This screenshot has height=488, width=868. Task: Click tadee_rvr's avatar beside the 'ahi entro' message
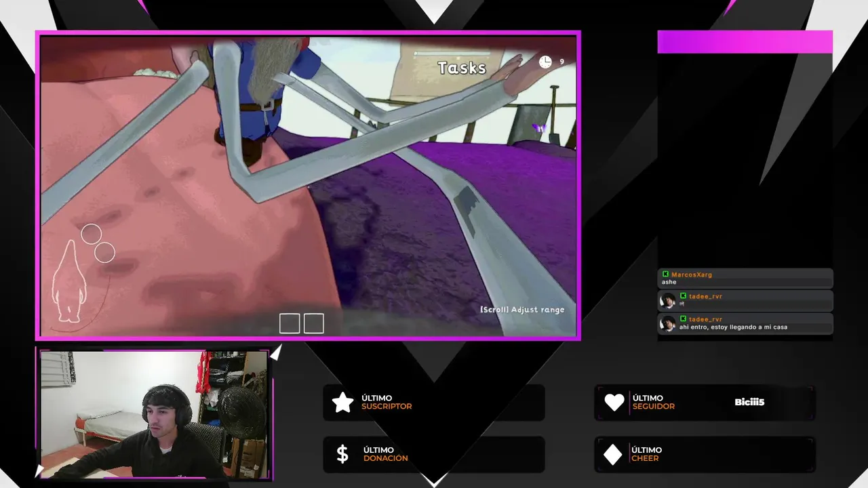click(x=668, y=323)
